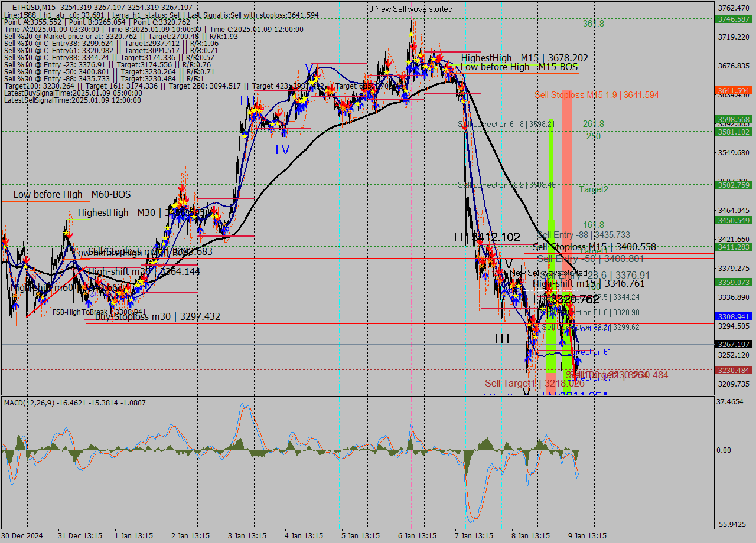Select the 'High-shift m30 | 3364.144' label
The width and height of the screenshot is (756, 543).
click(x=144, y=271)
